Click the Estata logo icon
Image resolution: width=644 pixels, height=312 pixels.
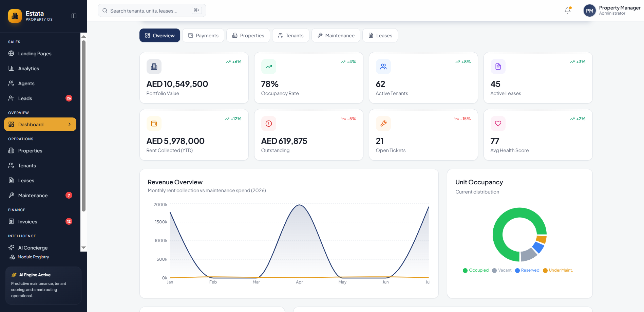coord(15,16)
